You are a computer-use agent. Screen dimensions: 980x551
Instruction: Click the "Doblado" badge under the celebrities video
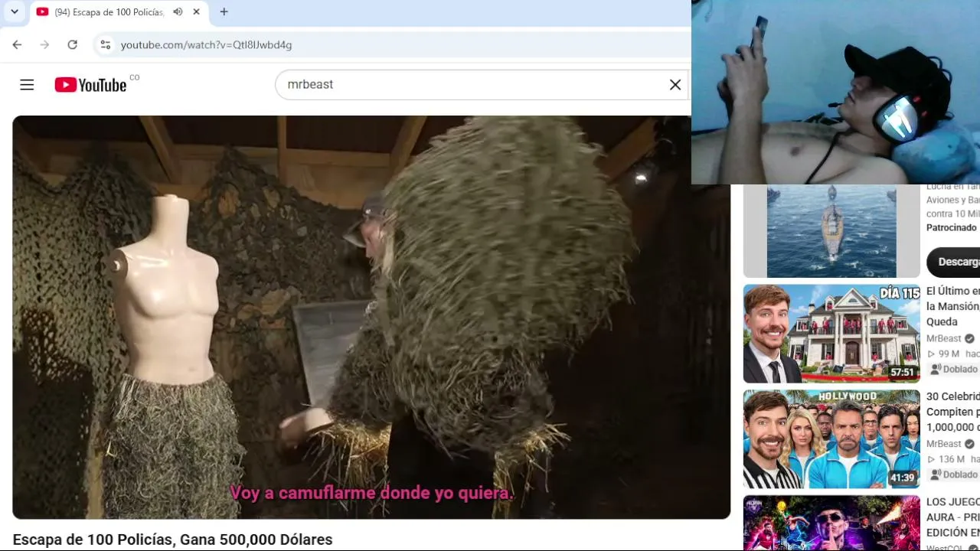tap(955, 474)
